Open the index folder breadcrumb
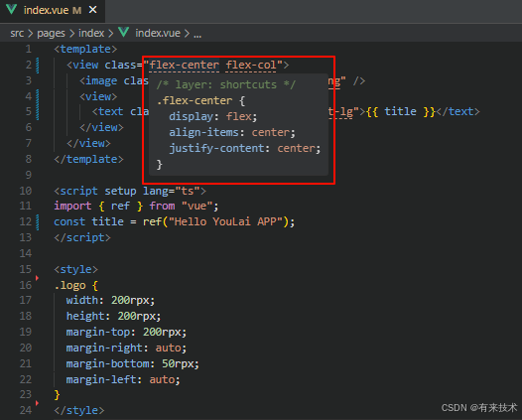Viewport: 522px width, 420px height. 91,33
